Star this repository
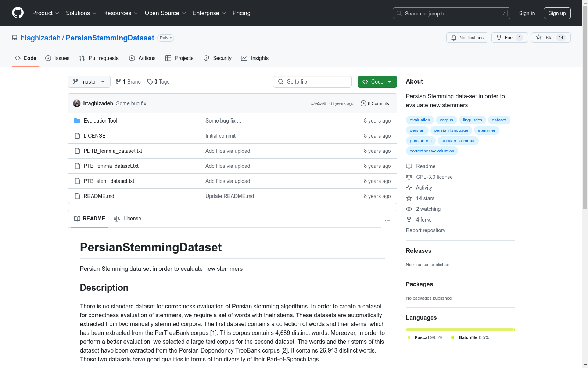The width and height of the screenshot is (588, 368). (551, 38)
